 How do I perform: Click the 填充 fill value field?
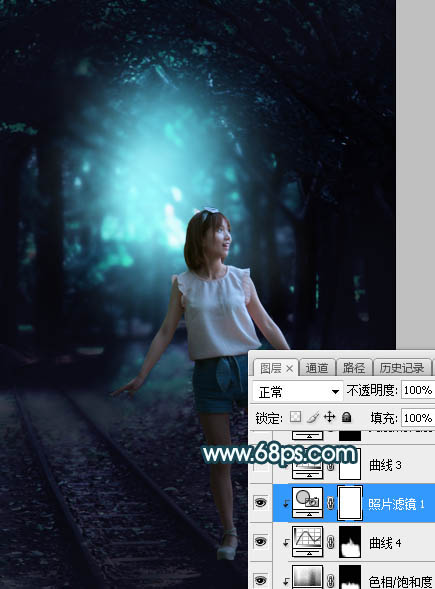coord(418,418)
